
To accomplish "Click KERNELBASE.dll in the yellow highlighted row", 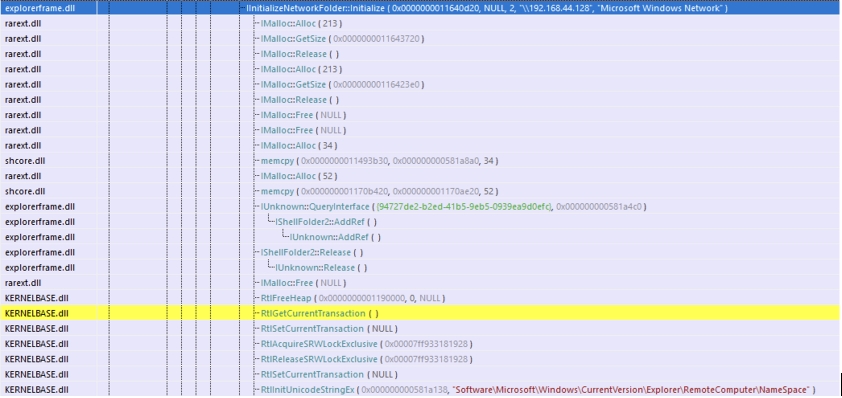I will click(37, 313).
